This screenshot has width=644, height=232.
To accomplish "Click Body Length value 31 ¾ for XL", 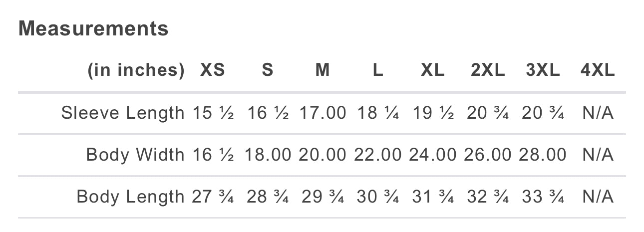I will pyautogui.click(x=433, y=197).
